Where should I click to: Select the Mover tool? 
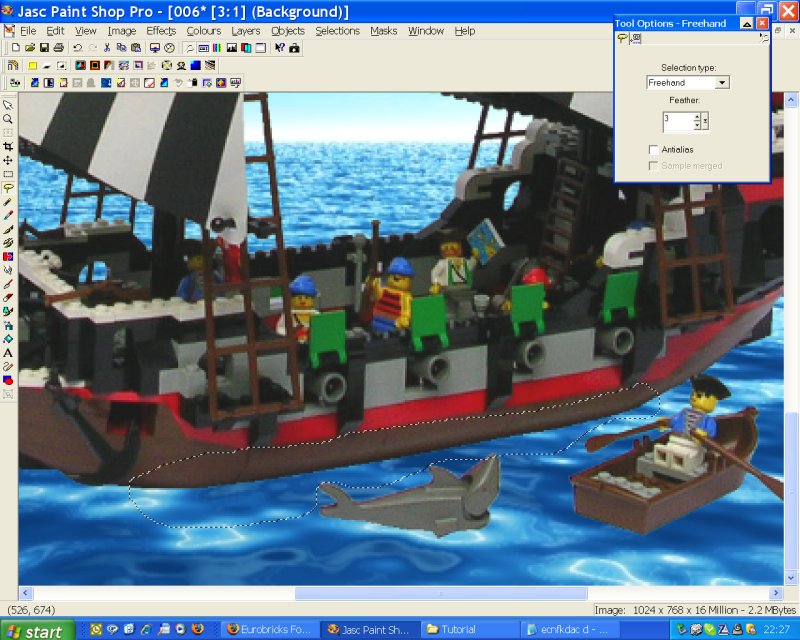[x=8, y=160]
